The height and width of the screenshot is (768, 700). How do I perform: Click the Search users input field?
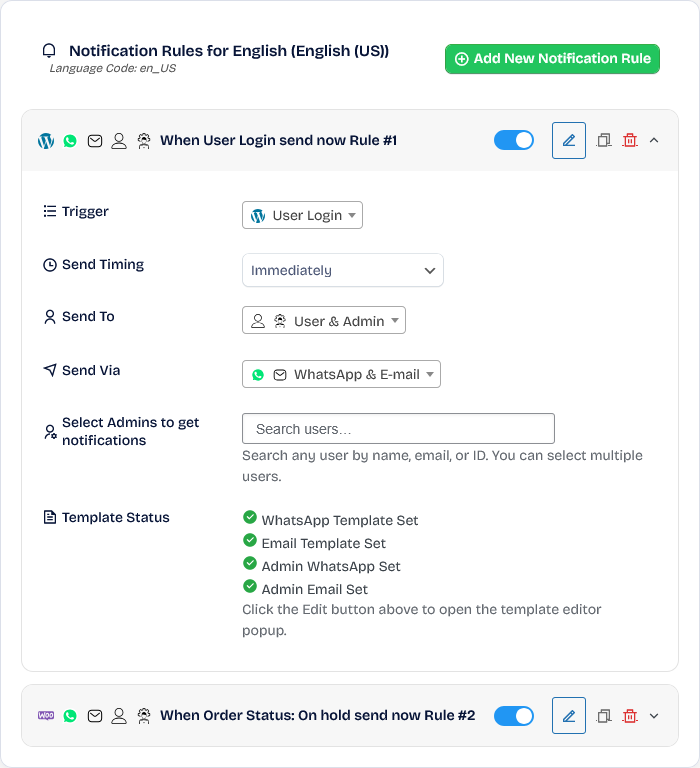tap(398, 429)
